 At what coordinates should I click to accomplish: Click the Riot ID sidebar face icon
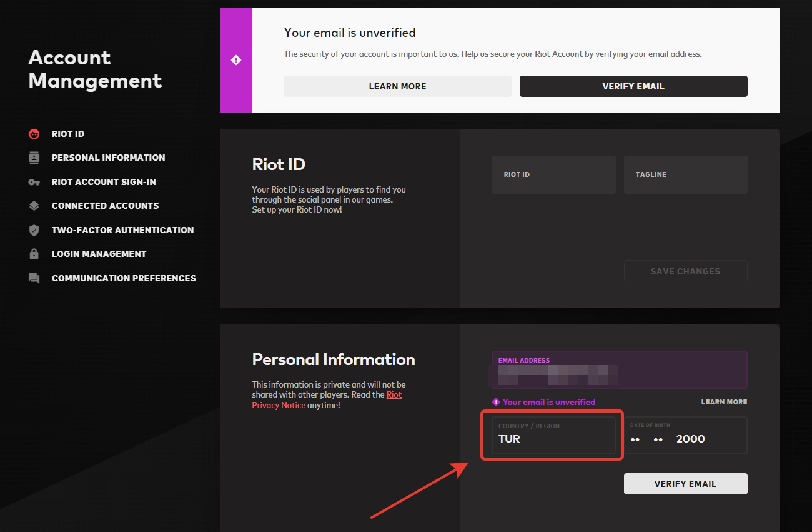[34, 134]
